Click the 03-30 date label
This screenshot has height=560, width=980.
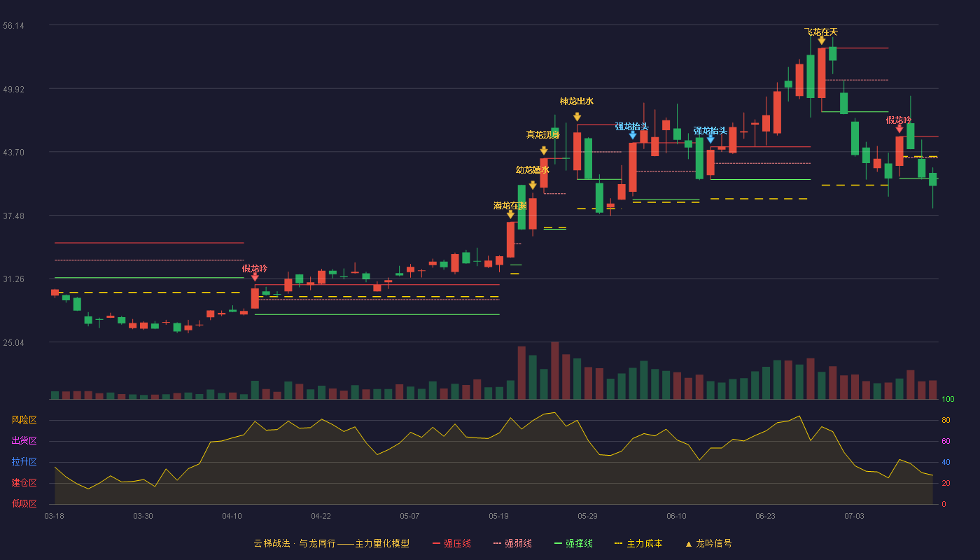(143, 516)
